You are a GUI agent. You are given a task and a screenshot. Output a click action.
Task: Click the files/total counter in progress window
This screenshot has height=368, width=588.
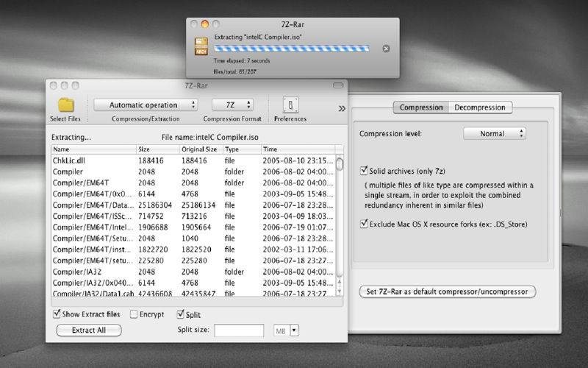point(235,71)
